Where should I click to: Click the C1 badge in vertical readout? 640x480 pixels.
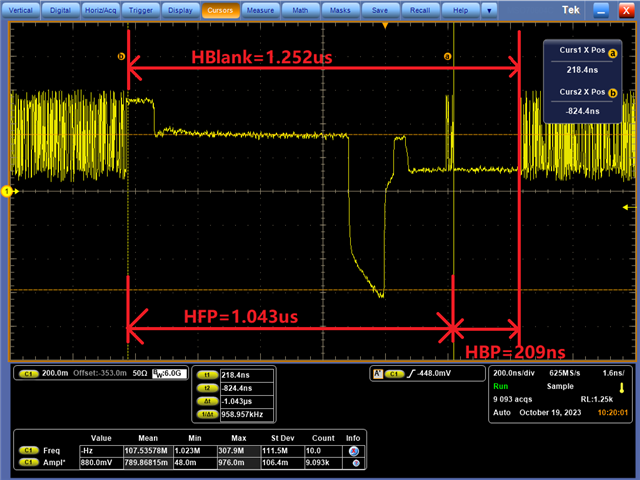[29, 373]
